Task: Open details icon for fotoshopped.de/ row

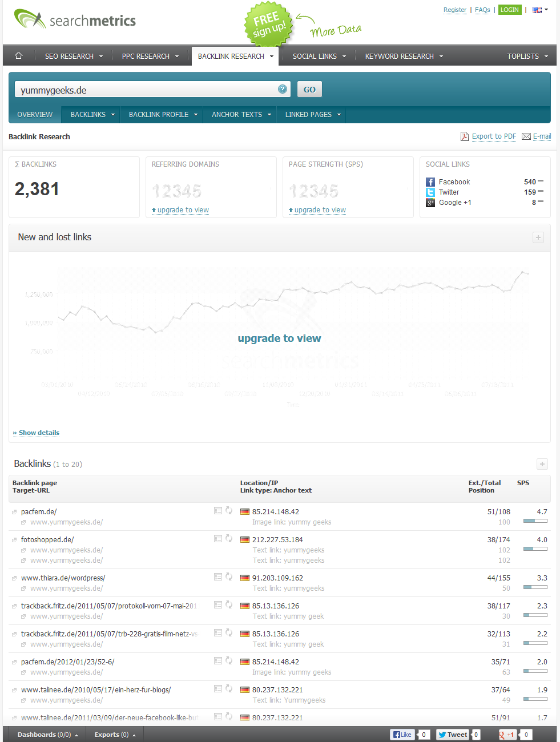Action: 218,539
